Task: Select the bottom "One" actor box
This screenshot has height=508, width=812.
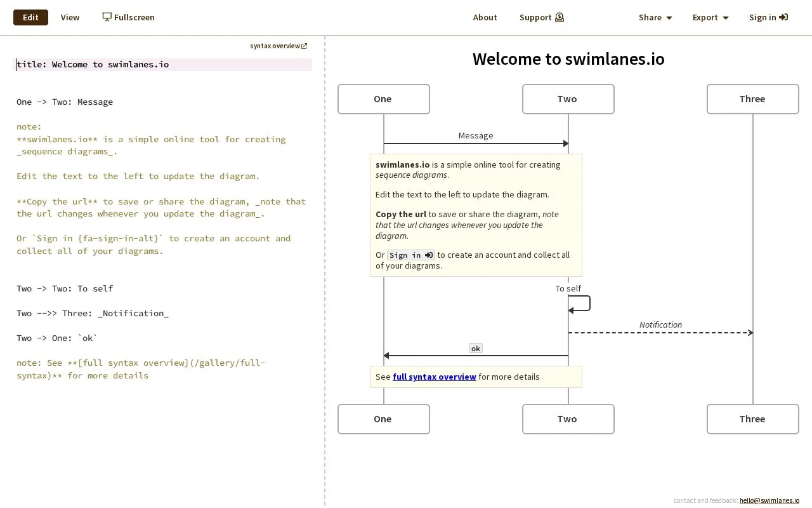Action: [x=384, y=419]
